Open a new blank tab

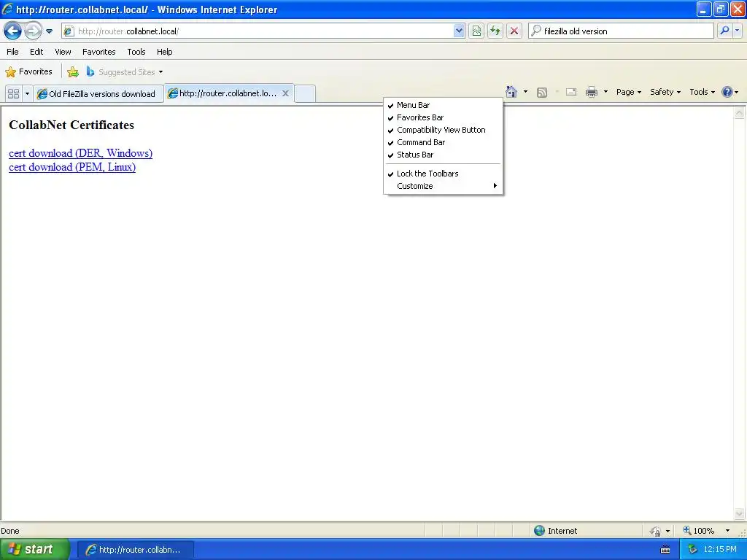305,93
